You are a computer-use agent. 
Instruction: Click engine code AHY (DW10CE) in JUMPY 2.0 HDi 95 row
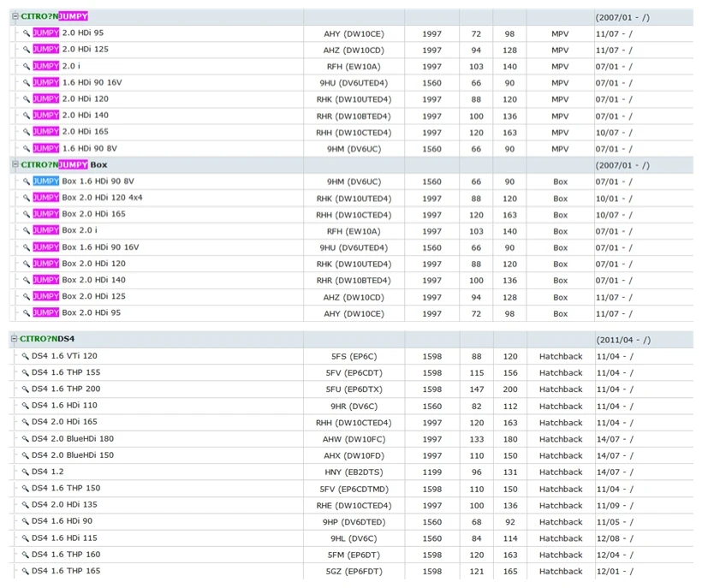[354, 34]
